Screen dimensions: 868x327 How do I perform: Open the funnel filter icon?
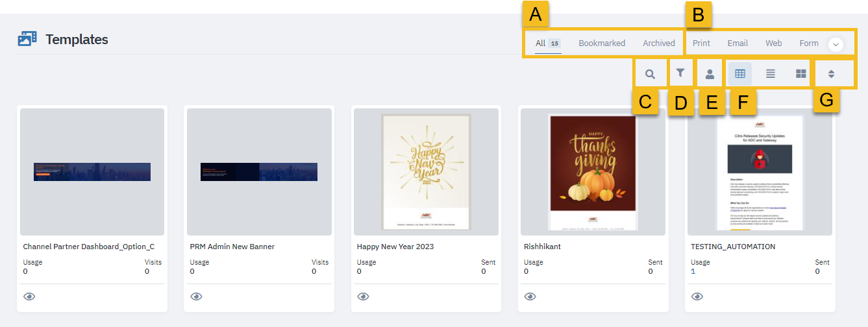pos(680,73)
